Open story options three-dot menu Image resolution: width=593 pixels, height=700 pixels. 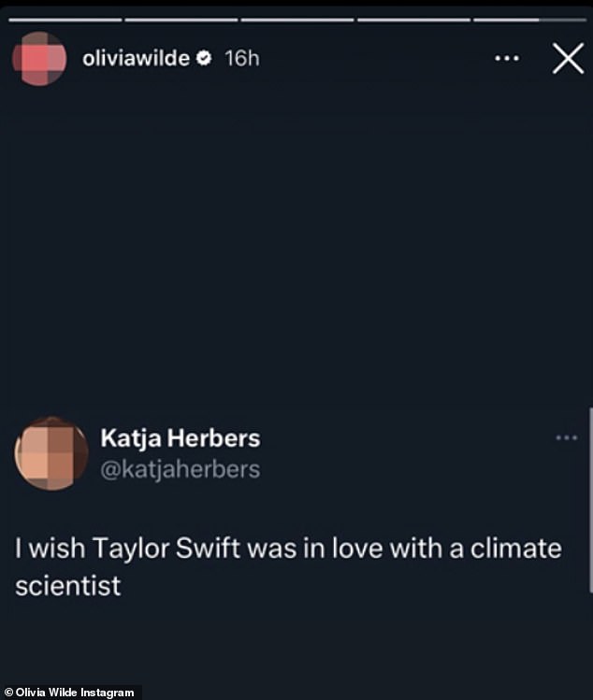tap(507, 59)
